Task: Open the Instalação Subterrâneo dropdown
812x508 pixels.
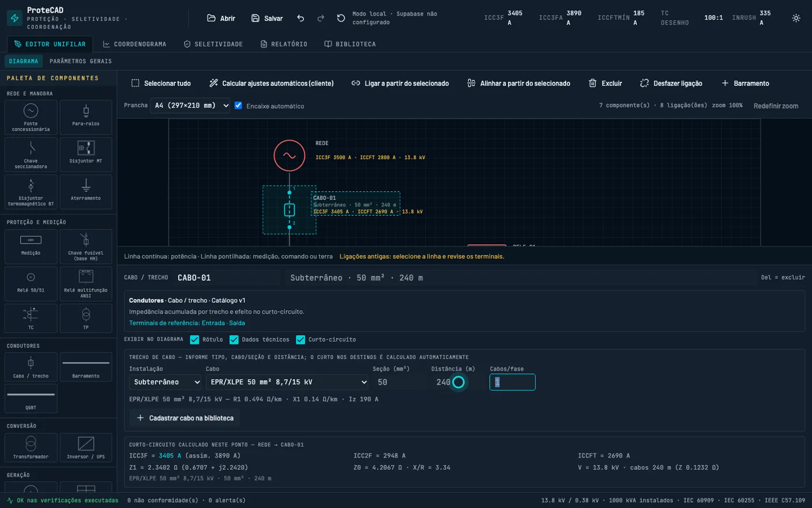Action: pos(165,382)
